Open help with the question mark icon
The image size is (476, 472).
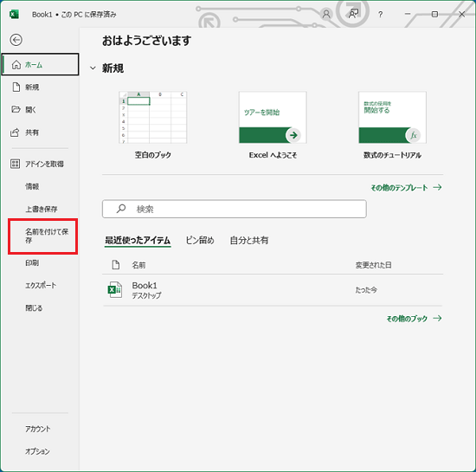pos(380,14)
